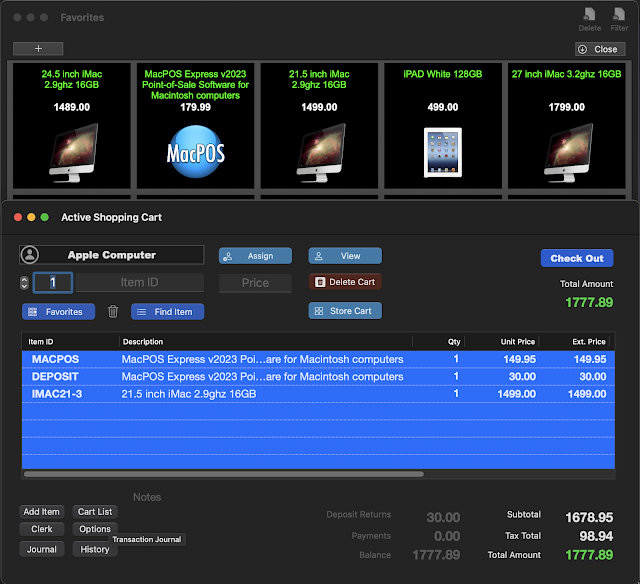Click the Journal button
The width and height of the screenshot is (640, 584).
pyautogui.click(x=42, y=549)
